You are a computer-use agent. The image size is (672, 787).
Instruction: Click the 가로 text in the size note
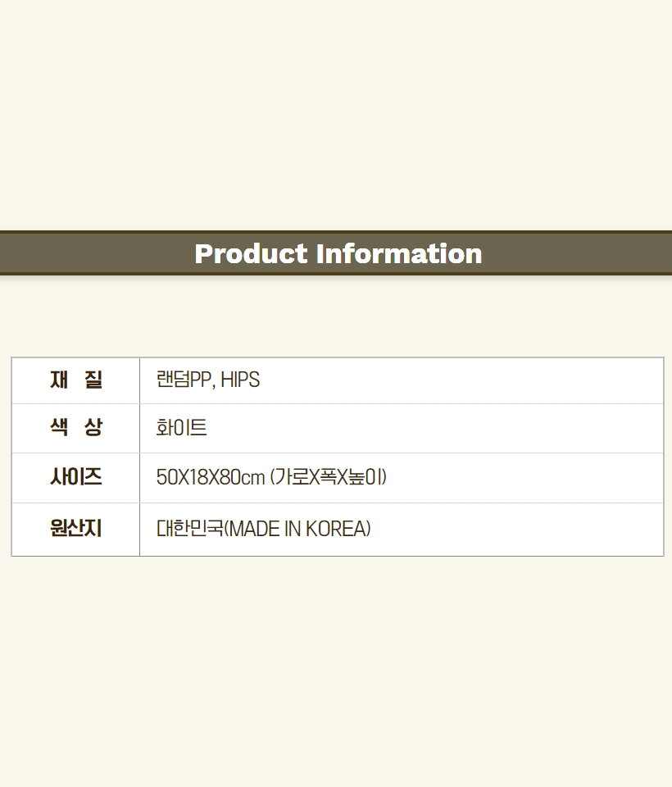click(291, 477)
